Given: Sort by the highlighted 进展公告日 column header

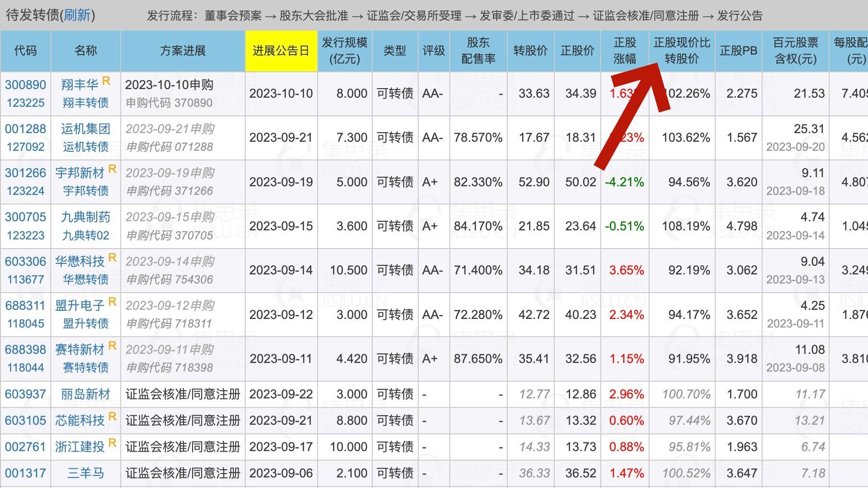Looking at the screenshot, I should point(281,51).
